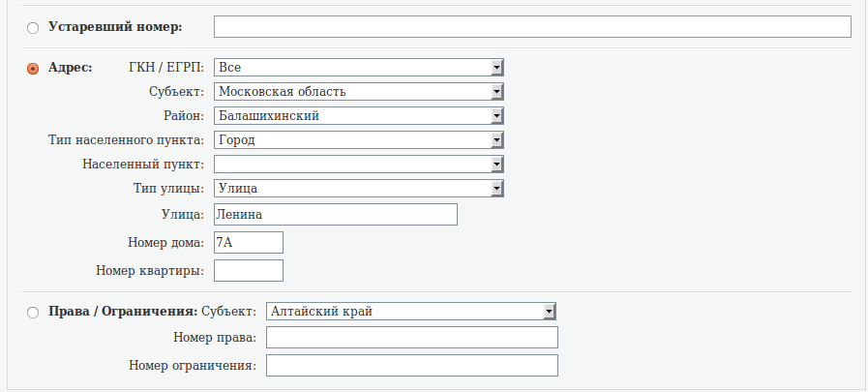Click the Улица field containing Ленина

(335, 215)
